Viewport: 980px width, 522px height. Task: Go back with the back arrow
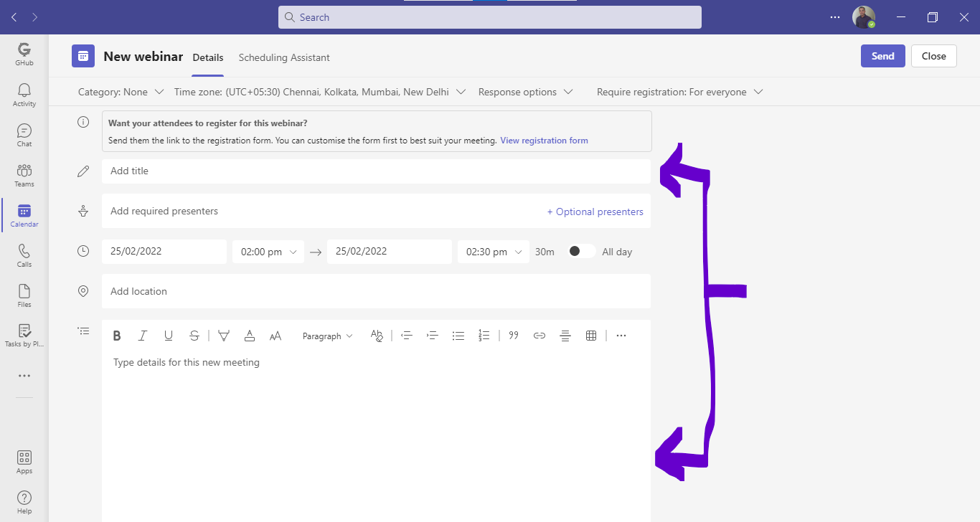click(14, 17)
